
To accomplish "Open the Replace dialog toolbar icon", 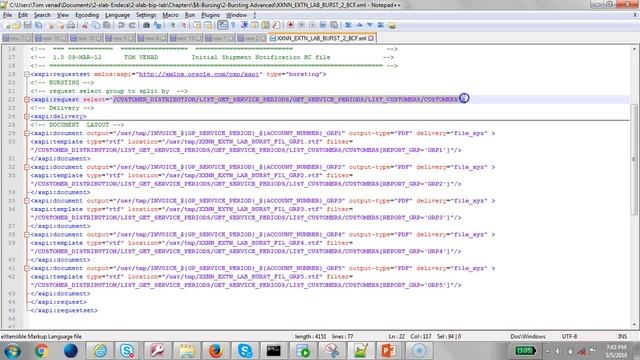I will [x=157, y=25].
